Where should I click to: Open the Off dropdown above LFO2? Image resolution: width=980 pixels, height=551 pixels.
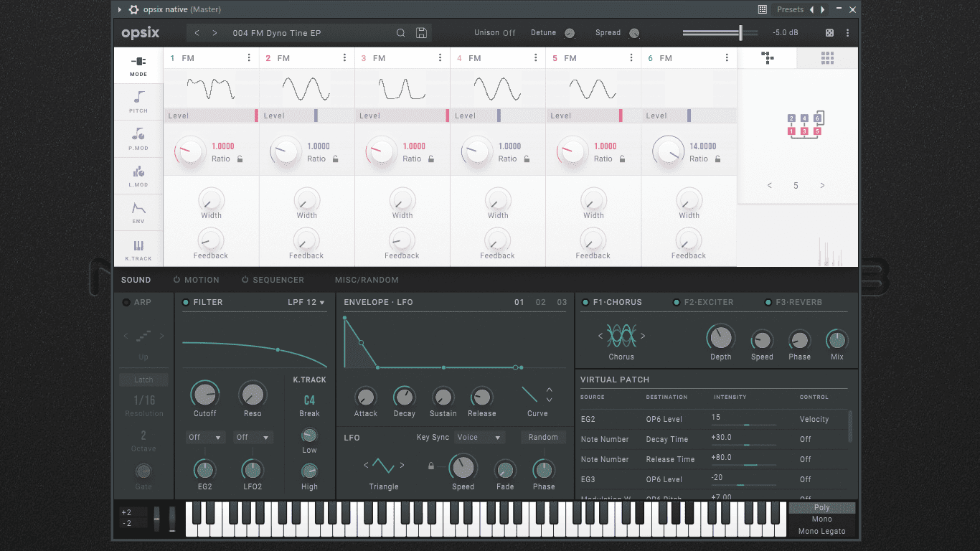253,437
